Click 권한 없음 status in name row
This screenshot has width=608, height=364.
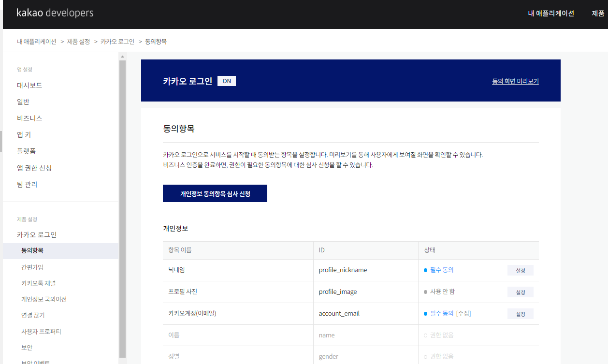point(439,335)
